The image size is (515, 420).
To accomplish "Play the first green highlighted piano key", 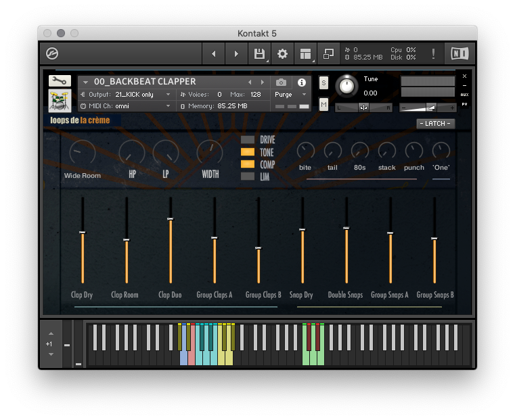I will [x=305, y=359].
